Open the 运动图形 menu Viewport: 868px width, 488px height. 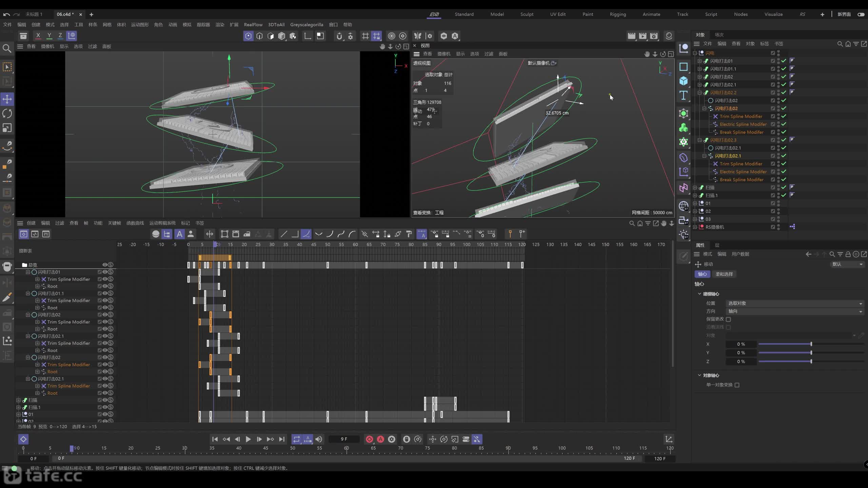(140, 24)
